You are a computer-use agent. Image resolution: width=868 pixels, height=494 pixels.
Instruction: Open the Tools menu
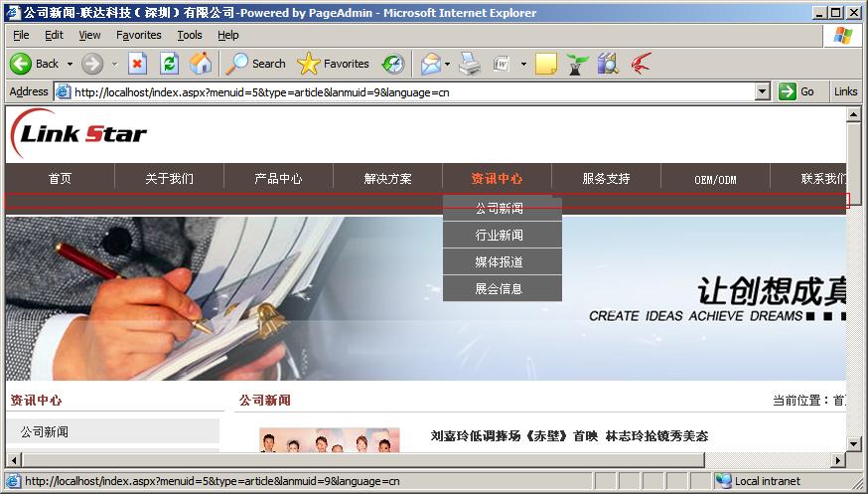(189, 35)
